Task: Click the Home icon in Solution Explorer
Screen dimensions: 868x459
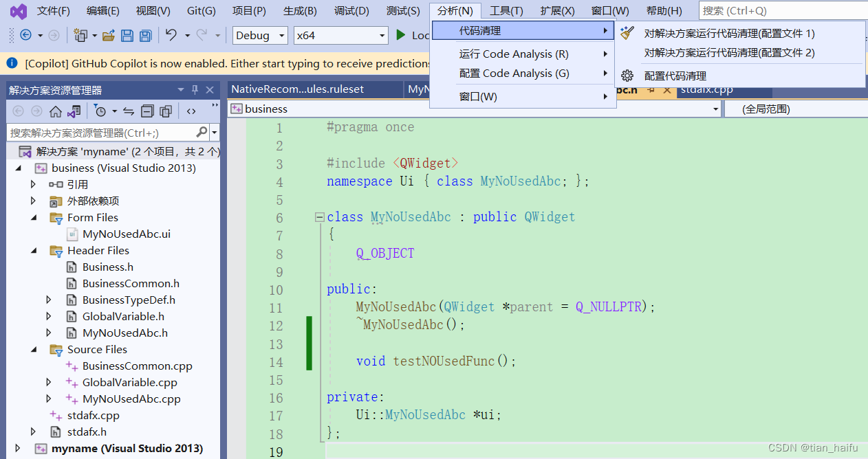Action: point(56,111)
